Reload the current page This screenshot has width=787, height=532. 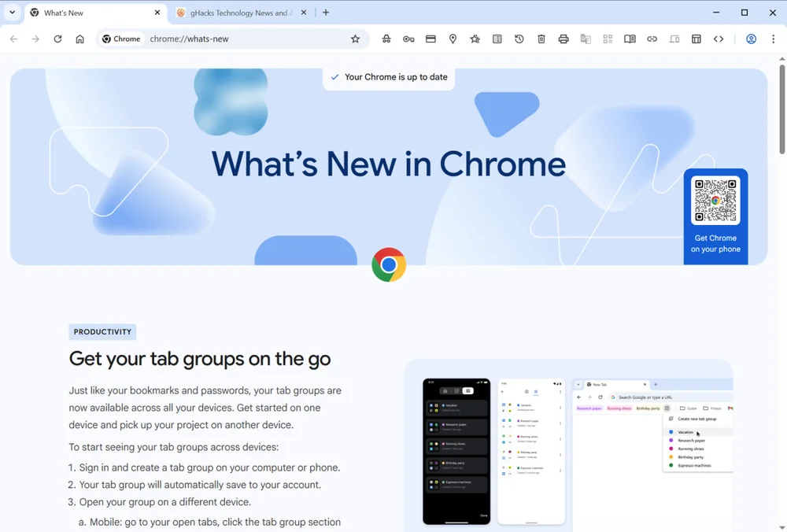[57, 39]
